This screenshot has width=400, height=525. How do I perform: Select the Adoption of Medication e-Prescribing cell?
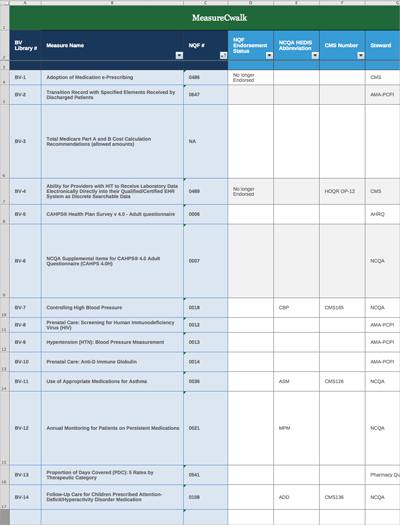click(x=112, y=77)
